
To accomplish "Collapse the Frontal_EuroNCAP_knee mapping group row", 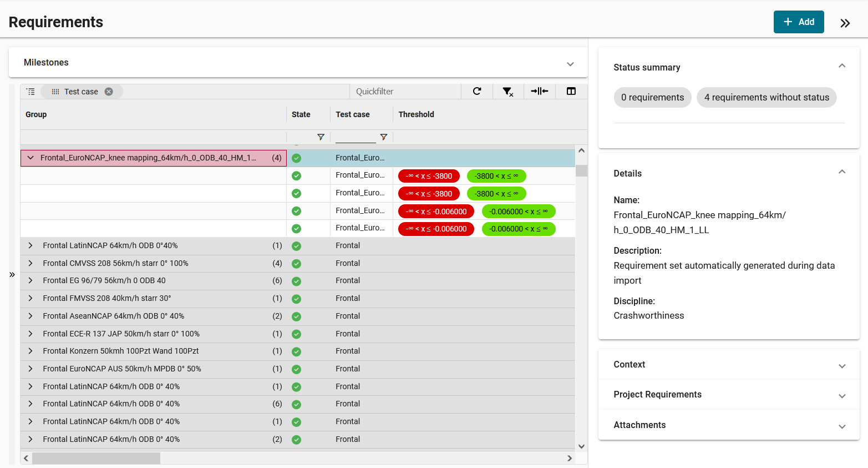I will tap(31, 158).
